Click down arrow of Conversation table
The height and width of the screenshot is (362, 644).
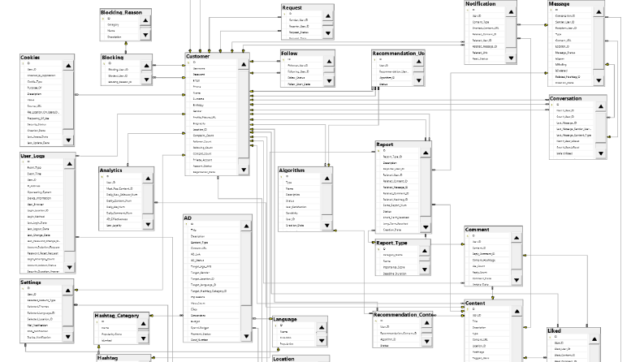601,153
